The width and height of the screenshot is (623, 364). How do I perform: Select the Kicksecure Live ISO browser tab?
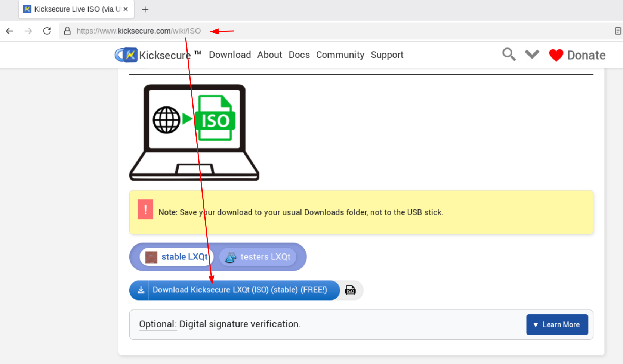point(76,9)
